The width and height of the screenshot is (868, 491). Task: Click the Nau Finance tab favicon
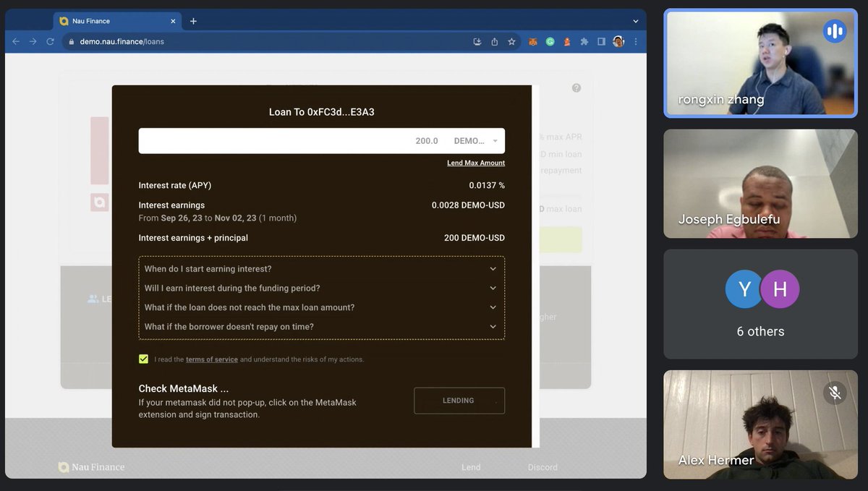(x=64, y=21)
